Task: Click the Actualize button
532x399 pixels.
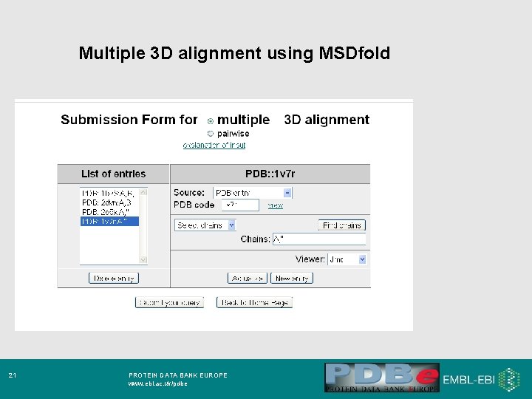Action: tap(248, 279)
